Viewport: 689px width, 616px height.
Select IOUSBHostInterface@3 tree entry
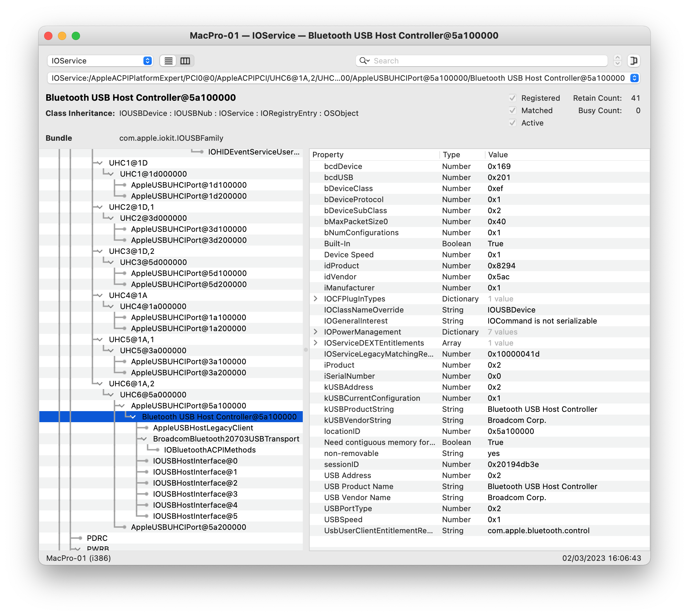coord(195,494)
